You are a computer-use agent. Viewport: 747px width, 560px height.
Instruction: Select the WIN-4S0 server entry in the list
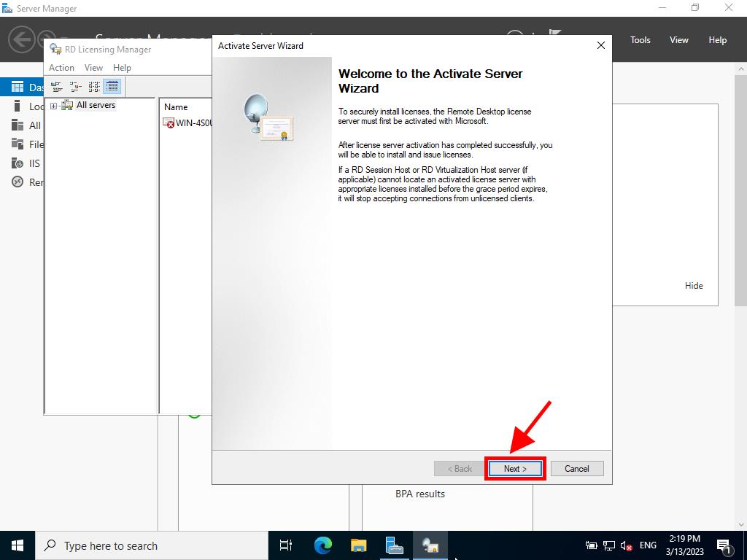[x=188, y=123]
